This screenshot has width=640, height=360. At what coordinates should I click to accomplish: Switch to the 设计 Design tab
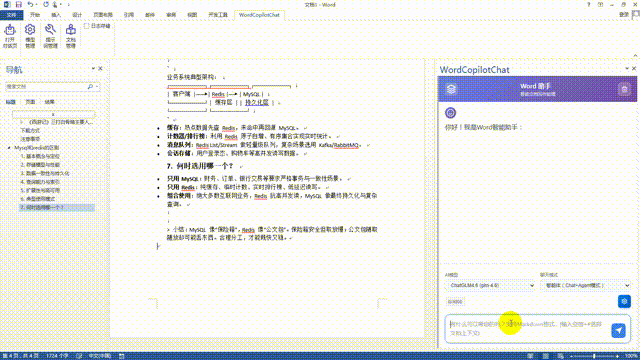pos(77,15)
